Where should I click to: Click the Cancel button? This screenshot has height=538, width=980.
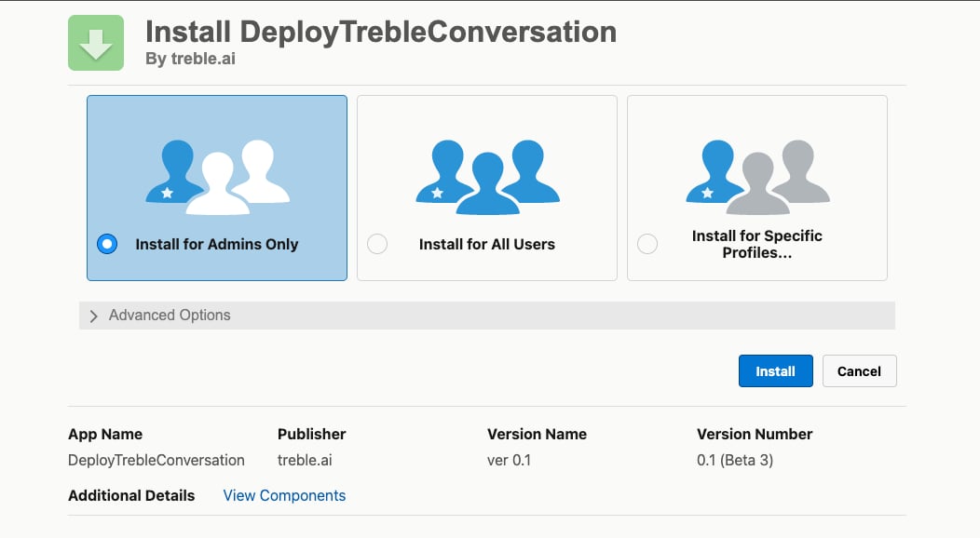click(860, 370)
